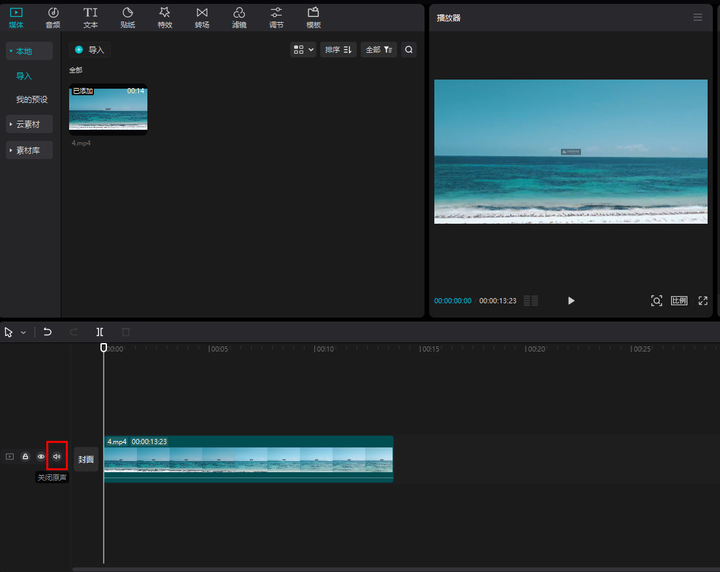Screen dimensions: 720x572
Task: Split the clip at playhead
Action: (x=100, y=332)
